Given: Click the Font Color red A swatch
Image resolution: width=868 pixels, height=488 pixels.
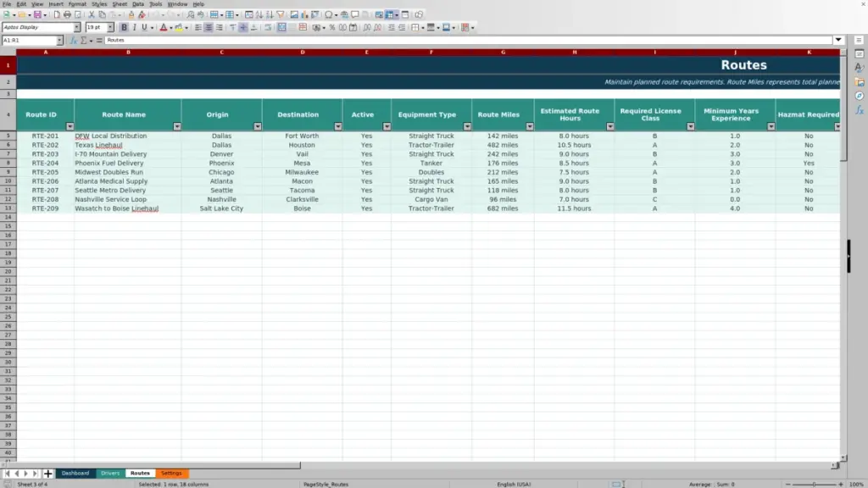Looking at the screenshot, I should (164, 28).
